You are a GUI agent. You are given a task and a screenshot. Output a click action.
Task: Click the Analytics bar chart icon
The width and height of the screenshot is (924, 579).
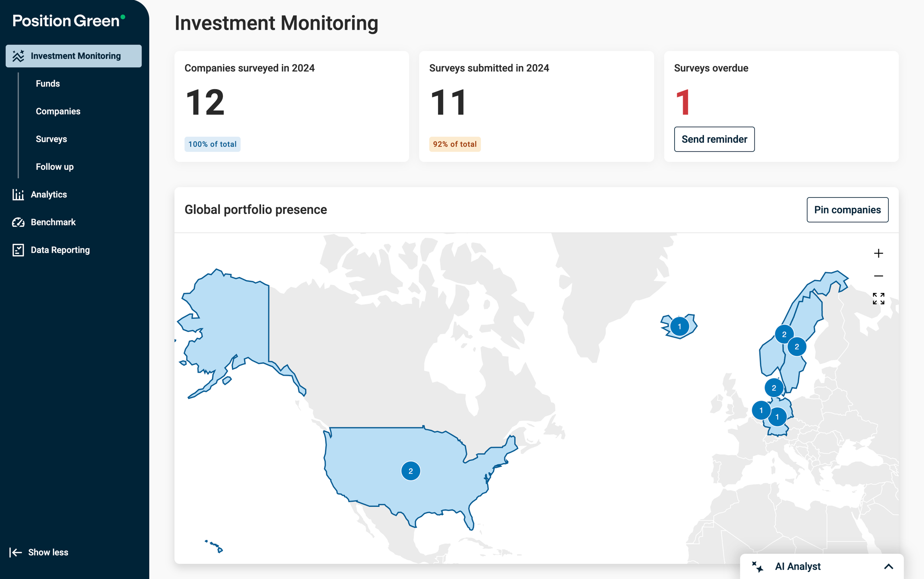[x=18, y=195]
